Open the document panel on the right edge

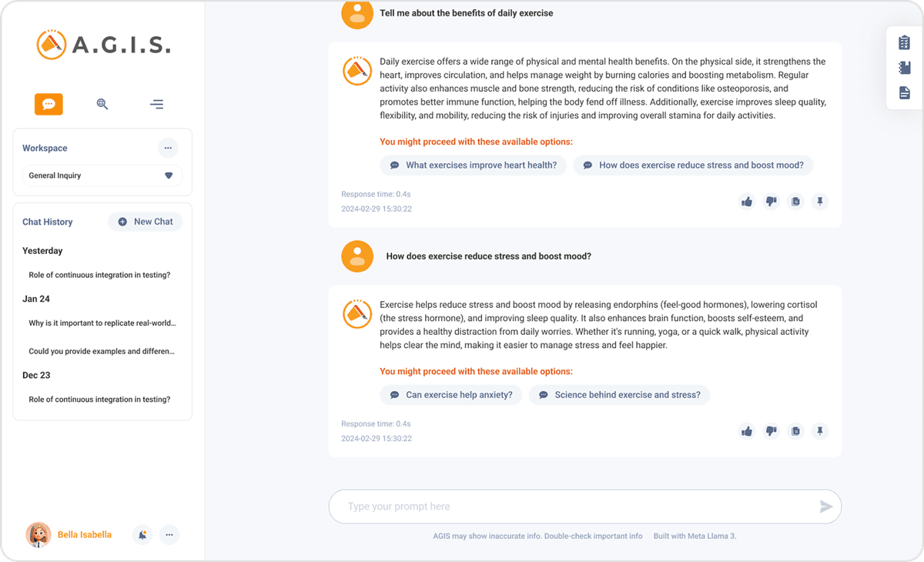point(904,92)
